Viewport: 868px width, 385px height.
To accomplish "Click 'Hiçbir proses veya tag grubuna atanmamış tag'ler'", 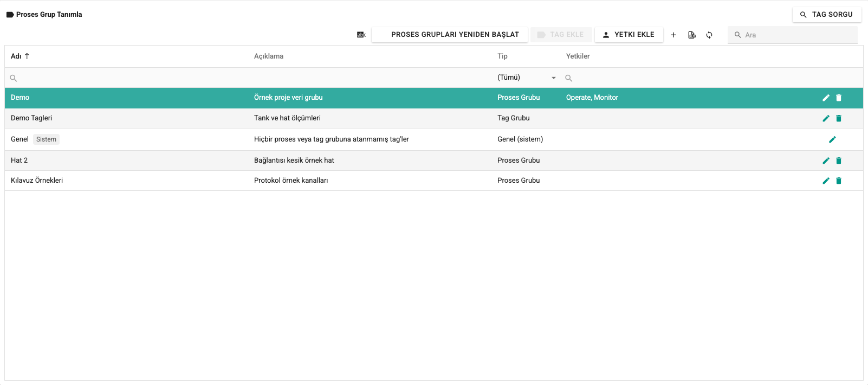I will pyautogui.click(x=332, y=139).
